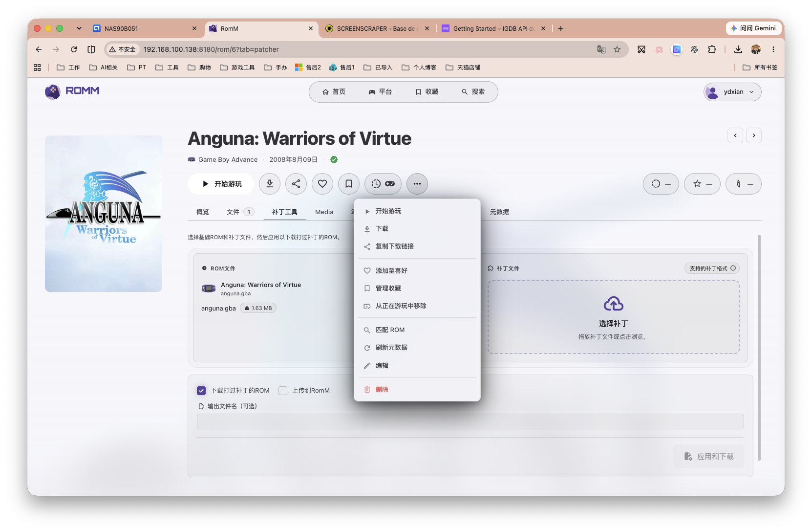The image size is (812, 532).
Task: Click the browser back arrow
Action: tap(39, 49)
